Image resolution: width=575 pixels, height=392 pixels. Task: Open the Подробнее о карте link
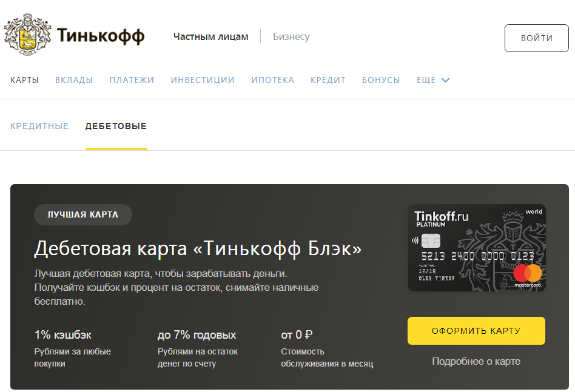476,361
